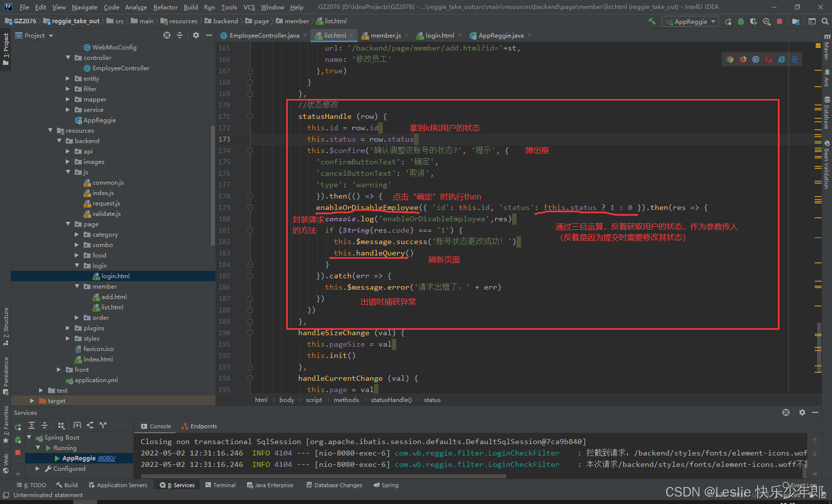Open the page in Safari
This screenshot has width=832, height=504.
click(x=756, y=59)
